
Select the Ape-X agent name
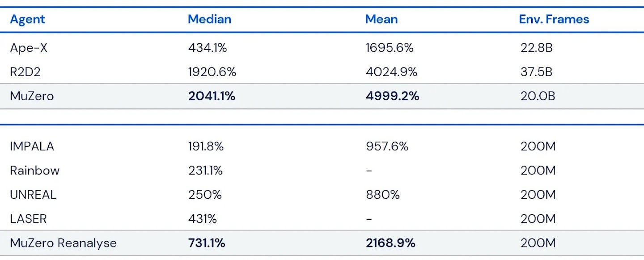29,48
